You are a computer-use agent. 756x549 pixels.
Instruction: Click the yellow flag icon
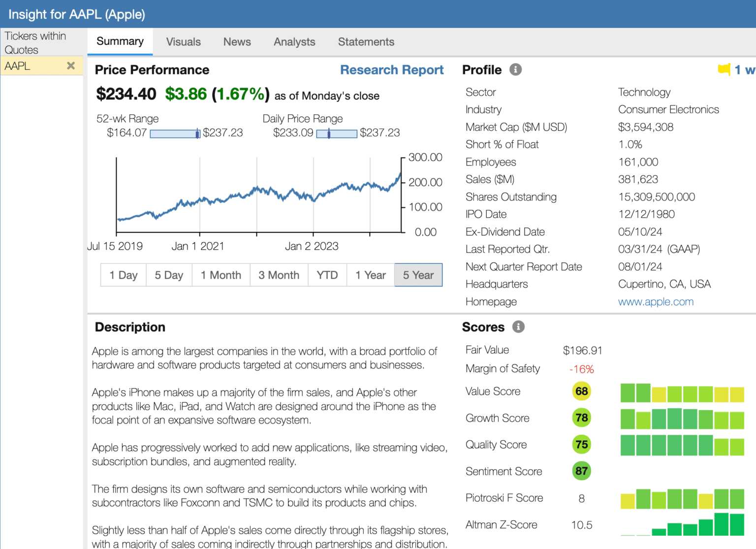[x=724, y=69]
